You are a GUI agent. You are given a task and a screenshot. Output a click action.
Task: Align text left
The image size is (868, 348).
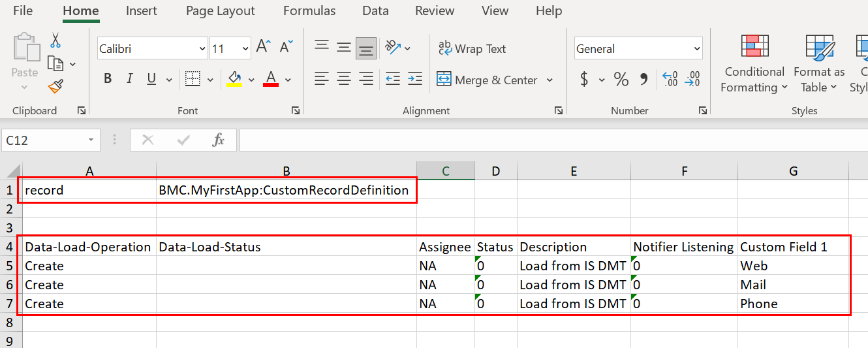click(322, 79)
